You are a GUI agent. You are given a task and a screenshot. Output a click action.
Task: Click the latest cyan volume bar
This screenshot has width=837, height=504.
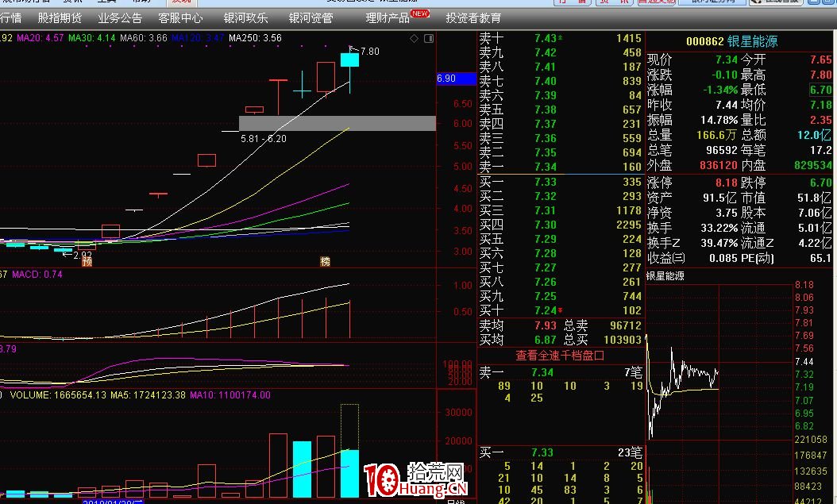click(x=349, y=474)
